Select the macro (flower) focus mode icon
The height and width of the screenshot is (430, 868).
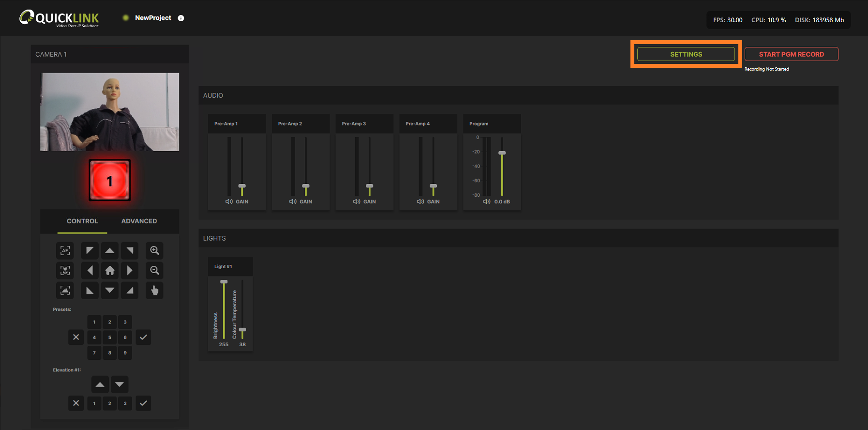coord(65,270)
